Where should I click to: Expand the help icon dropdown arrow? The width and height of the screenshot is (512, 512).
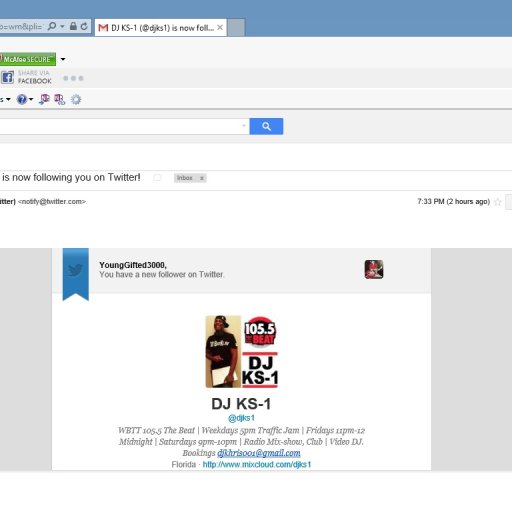tap(31, 99)
